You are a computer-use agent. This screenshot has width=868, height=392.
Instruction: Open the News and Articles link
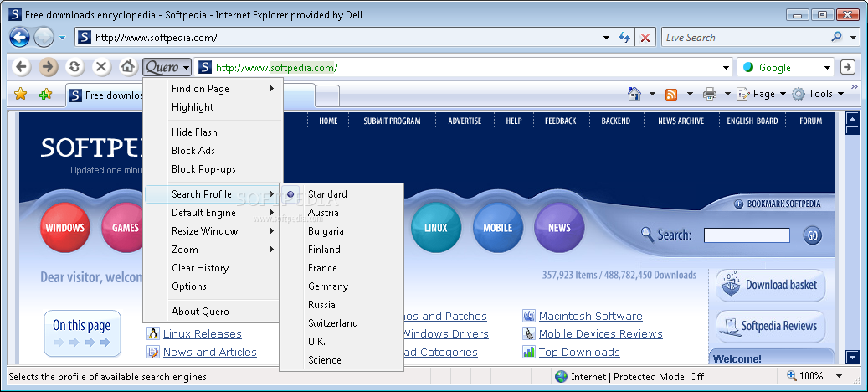pyautogui.click(x=210, y=352)
